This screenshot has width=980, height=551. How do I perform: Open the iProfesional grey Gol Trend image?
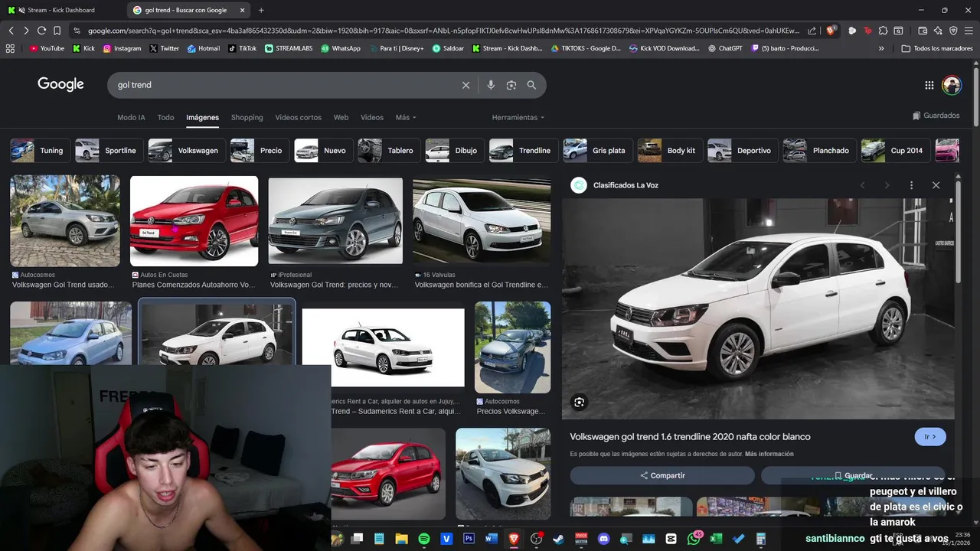click(x=335, y=221)
